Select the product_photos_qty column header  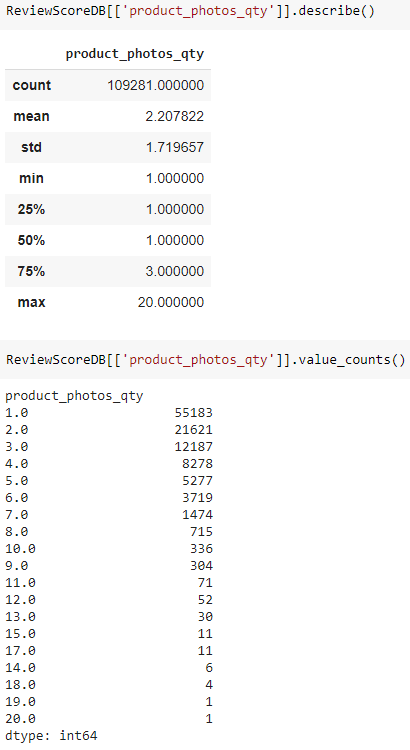pos(134,54)
